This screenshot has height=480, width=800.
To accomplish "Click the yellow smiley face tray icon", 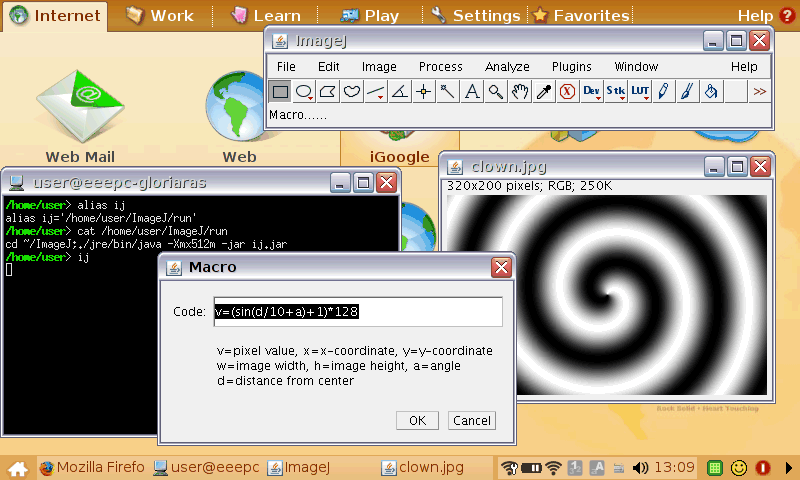I will click(x=739, y=467).
